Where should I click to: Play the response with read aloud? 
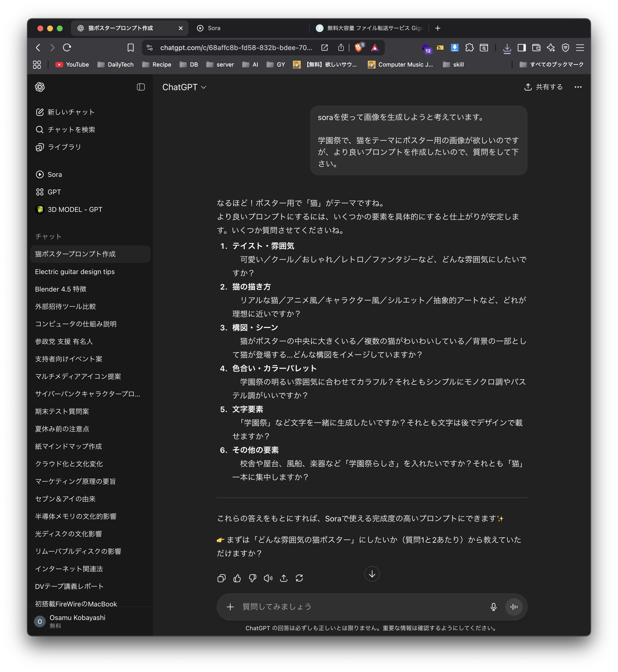[x=268, y=578]
